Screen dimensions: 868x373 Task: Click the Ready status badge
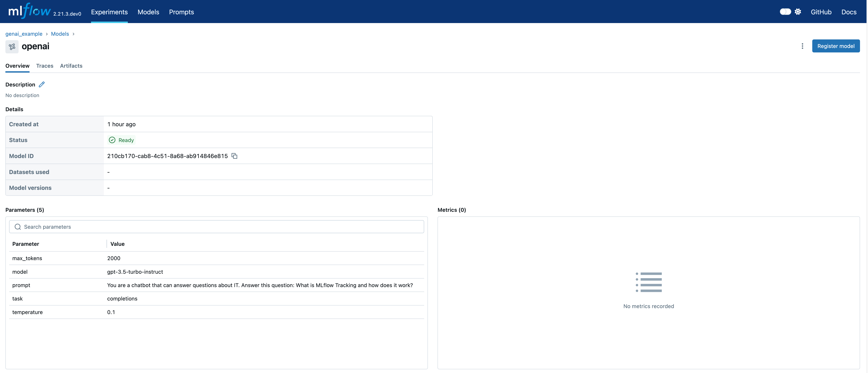click(x=122, y=140)
